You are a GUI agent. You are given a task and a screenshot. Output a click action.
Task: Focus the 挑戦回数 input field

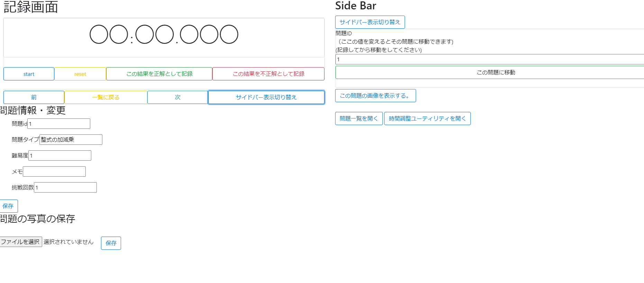click(65, 187)
